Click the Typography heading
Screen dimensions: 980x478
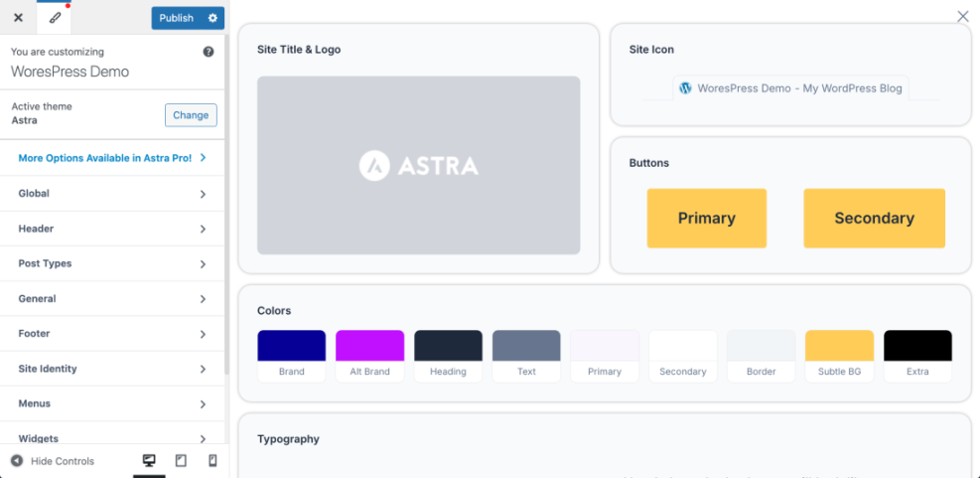pyautogui.click(x=288, y=439)
